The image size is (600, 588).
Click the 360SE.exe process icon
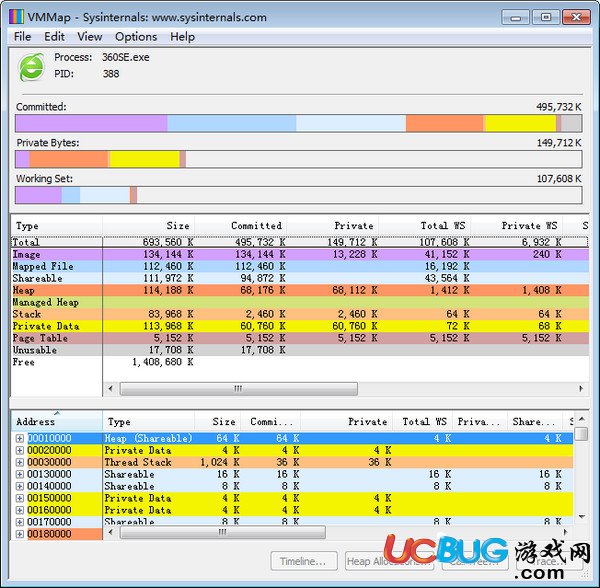[x=31, y=67]
